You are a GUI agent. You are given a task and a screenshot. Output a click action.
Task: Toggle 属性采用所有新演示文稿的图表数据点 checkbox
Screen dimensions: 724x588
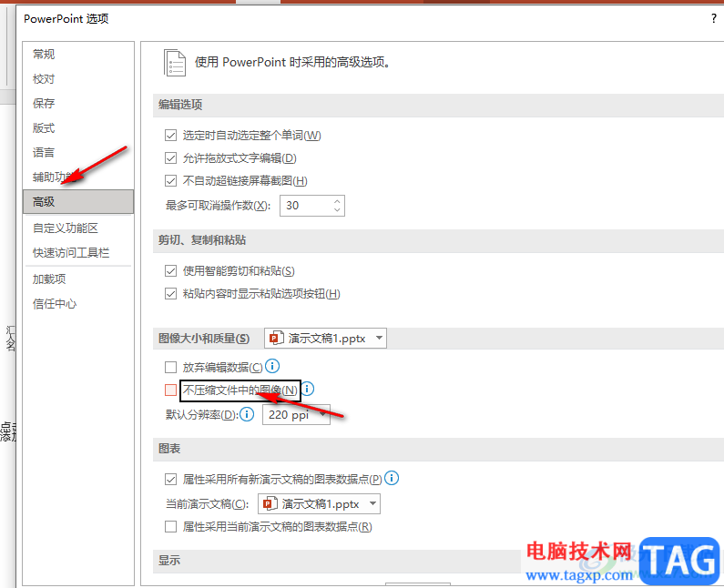(x=171, y=480)
